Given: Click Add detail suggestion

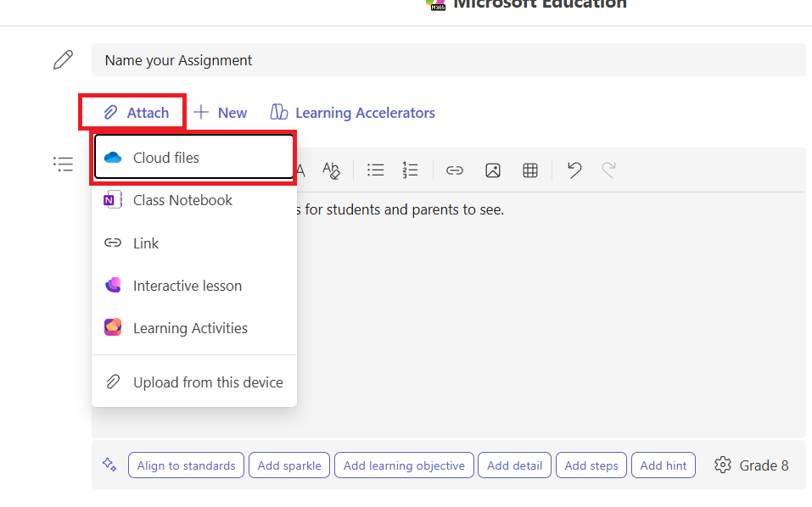Looking at the screenshot, I should [x=514, y=465].
